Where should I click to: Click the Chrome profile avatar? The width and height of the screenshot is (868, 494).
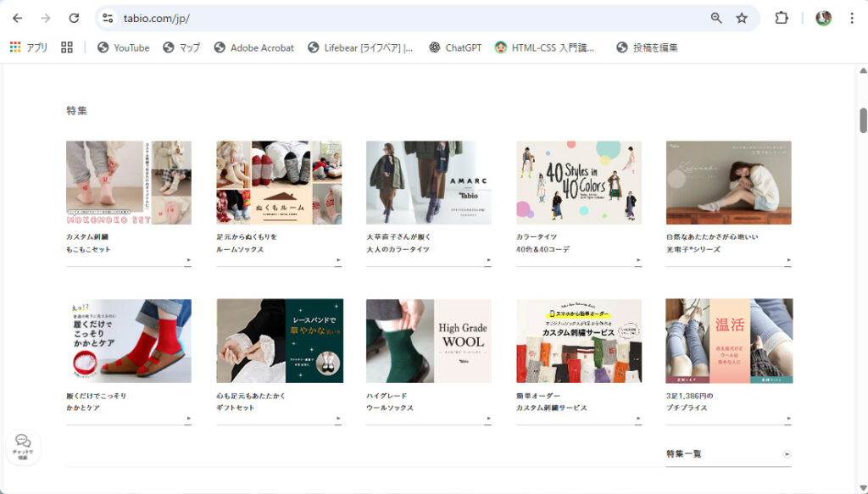click(x=823, y=18)
